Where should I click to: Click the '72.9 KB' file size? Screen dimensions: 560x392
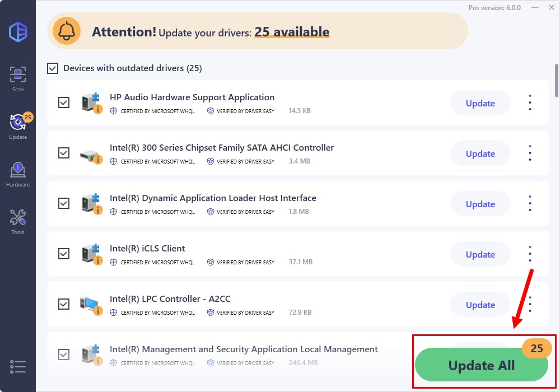click(300, 312)
